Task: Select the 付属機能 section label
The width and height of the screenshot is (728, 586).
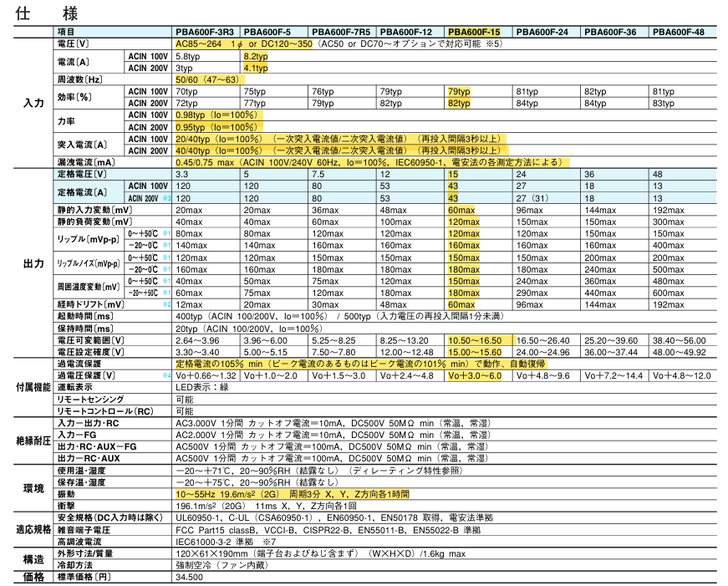Action: (x=33, y=387)
